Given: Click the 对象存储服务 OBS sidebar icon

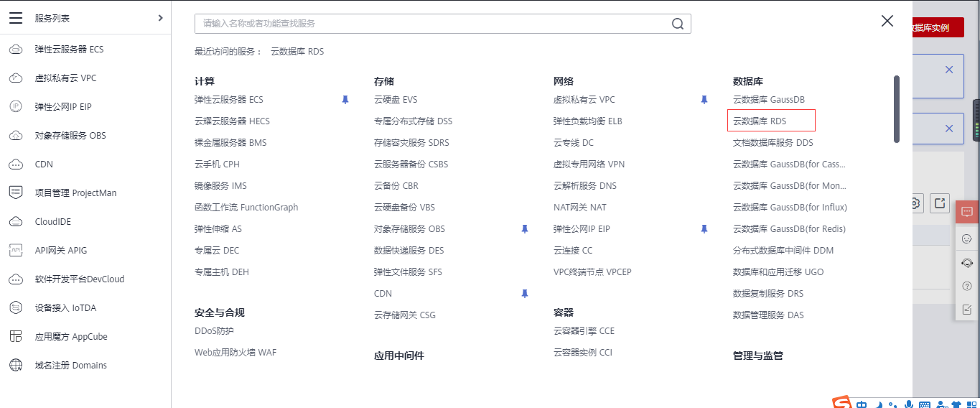Looking at the screenshot, I should tap(16, 136).
